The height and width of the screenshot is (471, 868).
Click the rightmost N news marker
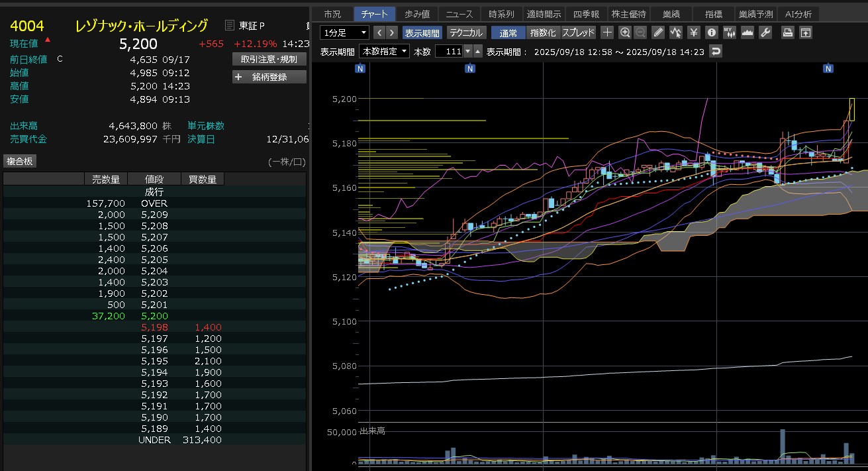click(x=828, y=68)
